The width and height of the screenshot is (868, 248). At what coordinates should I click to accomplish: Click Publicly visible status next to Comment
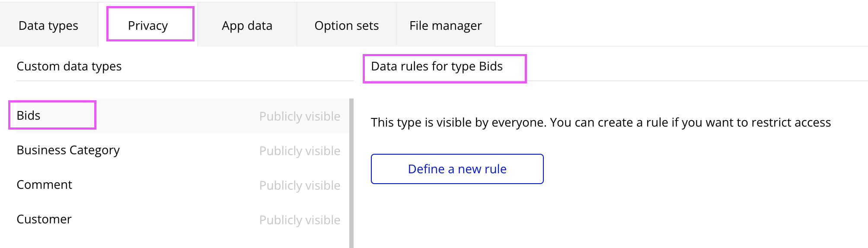(x=300, y=185)
